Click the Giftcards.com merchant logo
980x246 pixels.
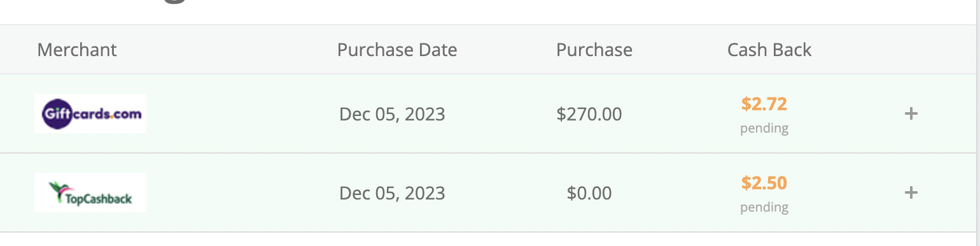[90, 113]
